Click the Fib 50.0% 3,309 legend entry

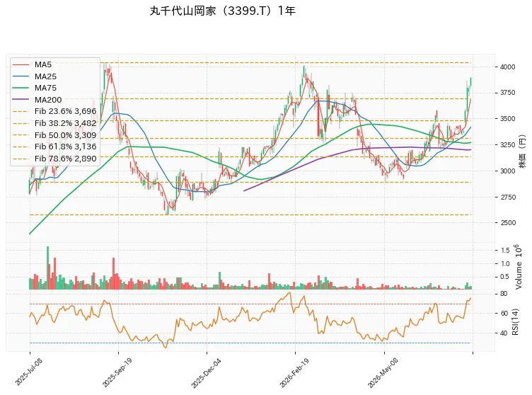pyautogui.click(x=54, y=134)
